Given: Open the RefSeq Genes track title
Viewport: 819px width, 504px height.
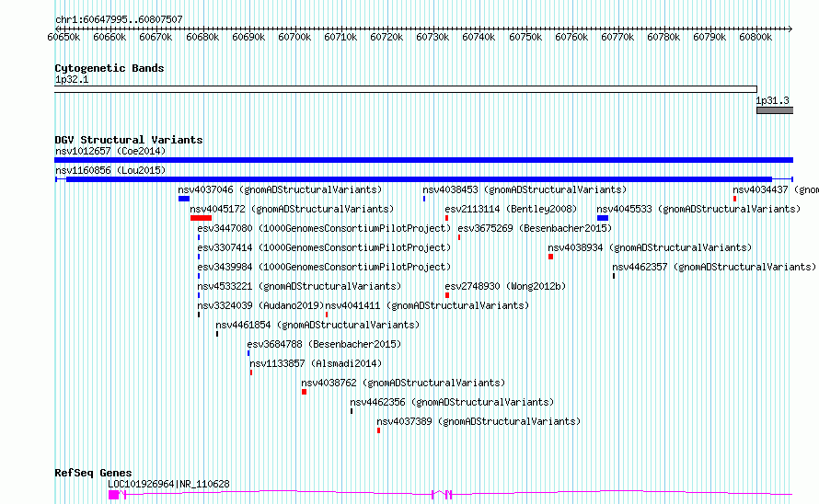Looking at the screenshot, I should pos(93,473).
